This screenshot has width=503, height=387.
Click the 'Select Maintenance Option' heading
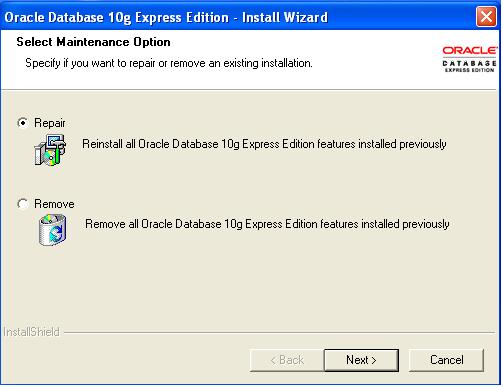point(93,42)
